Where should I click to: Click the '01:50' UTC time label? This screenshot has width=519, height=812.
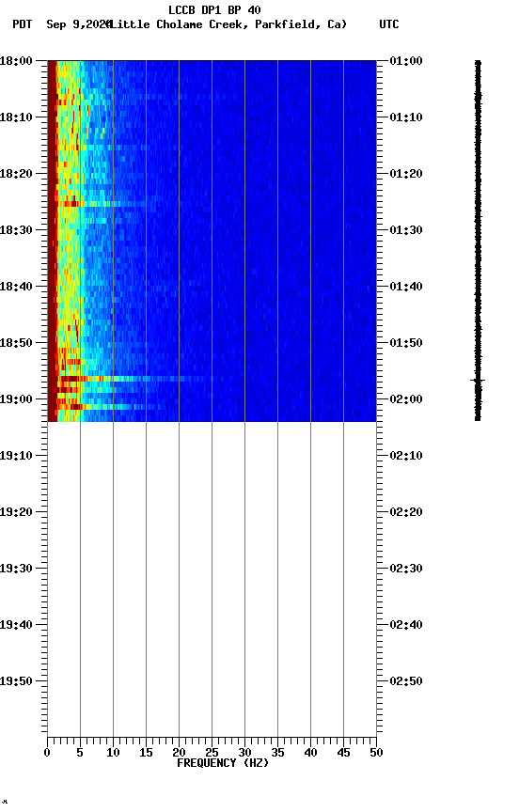pyautogui.click(x=406, y=343)
